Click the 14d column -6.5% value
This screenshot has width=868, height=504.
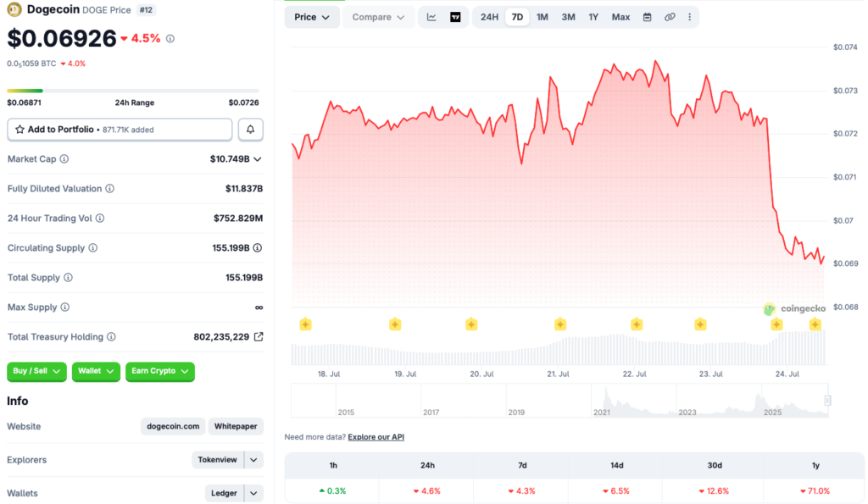[617, 491]
